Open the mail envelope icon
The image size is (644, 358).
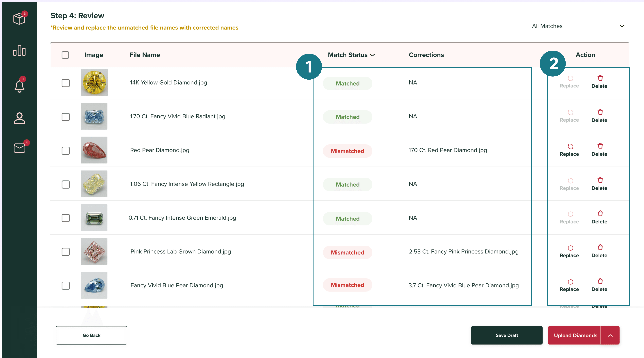19,148
